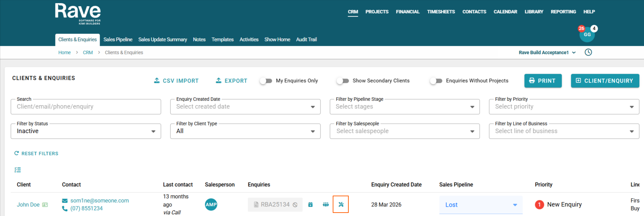Click the people group icon beside enquiry RBA25134
Image resolution: width=644 pixels, height=216 pixels.
[326, 204]
